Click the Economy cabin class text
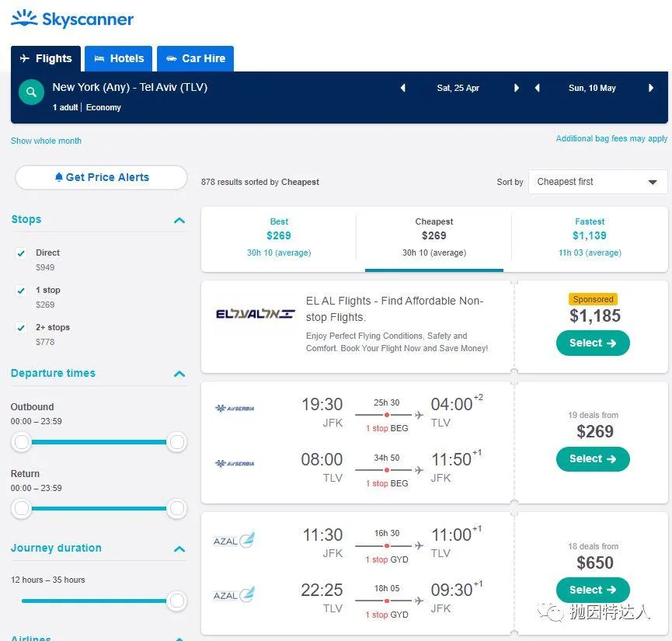Viewport: 672px width, 641px height. click(x=103, y=107)
